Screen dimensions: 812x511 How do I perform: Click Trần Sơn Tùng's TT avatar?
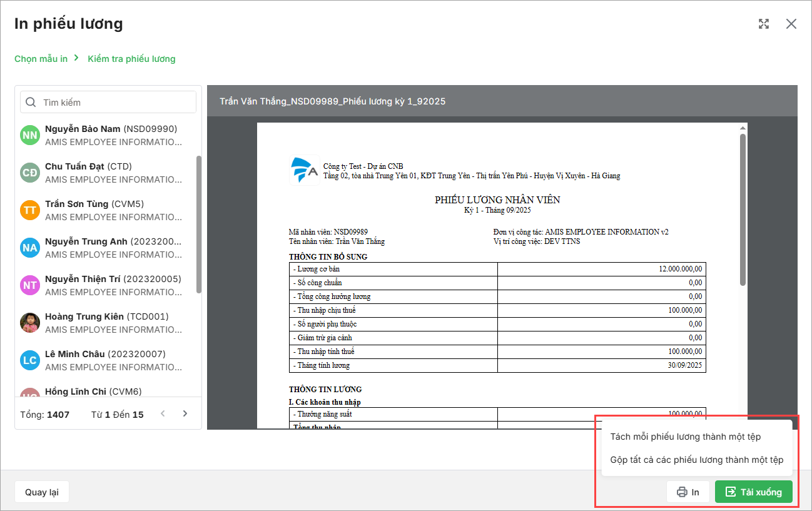coord(30,210)
